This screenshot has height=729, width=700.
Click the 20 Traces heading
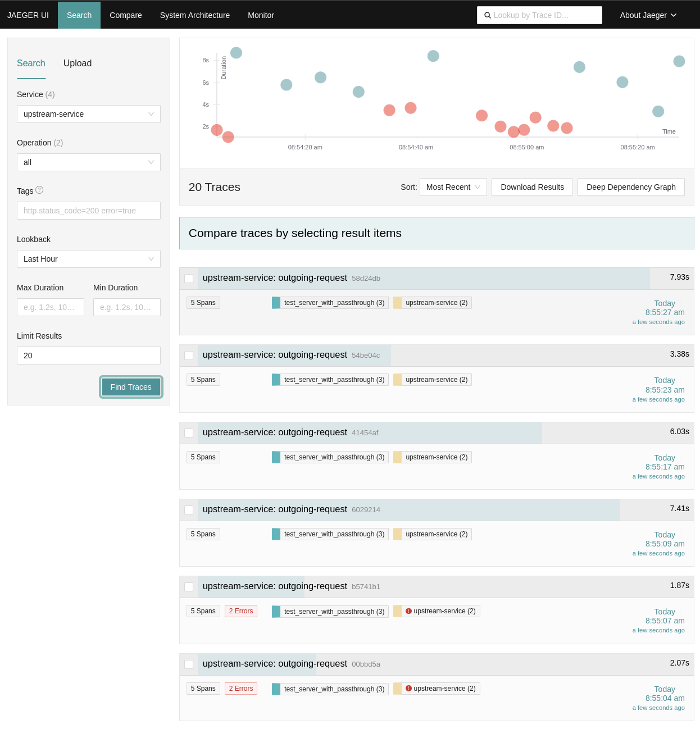click(215, 187)
